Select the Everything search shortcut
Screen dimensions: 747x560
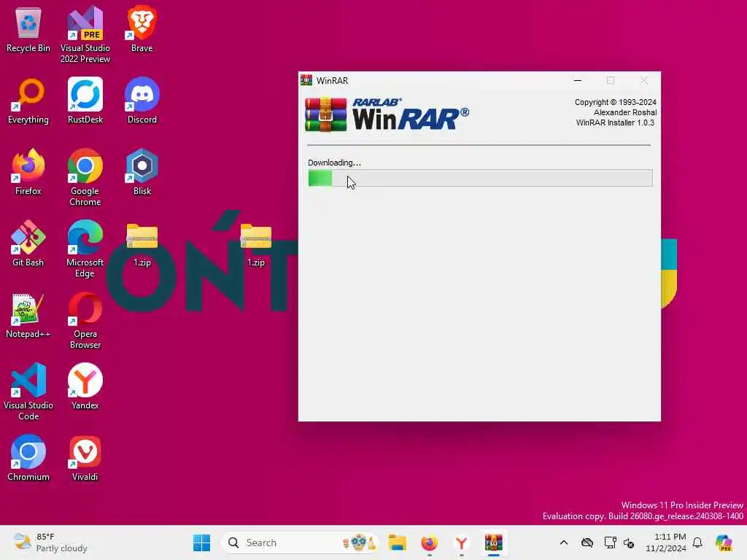coord(28,101)
